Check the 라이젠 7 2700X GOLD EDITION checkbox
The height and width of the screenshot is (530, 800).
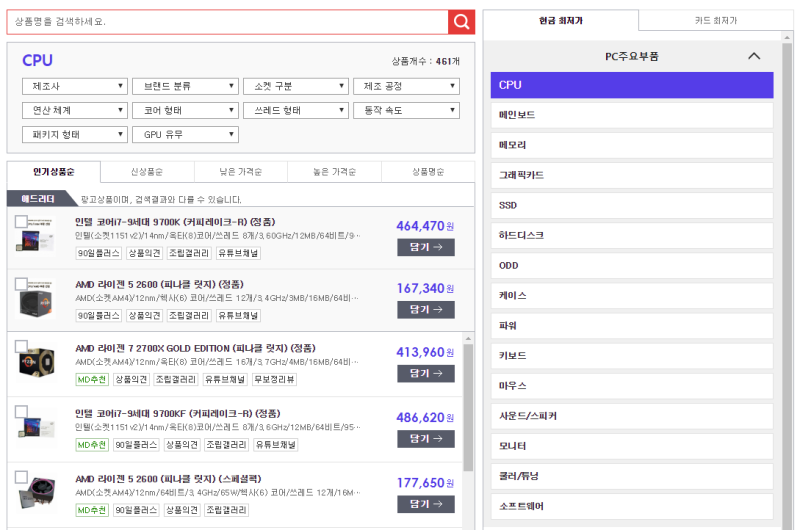[x=21, y=346]
